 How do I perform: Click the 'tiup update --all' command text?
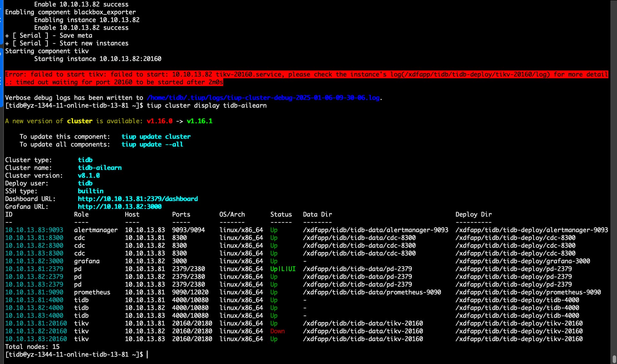(x=152, y=144)
